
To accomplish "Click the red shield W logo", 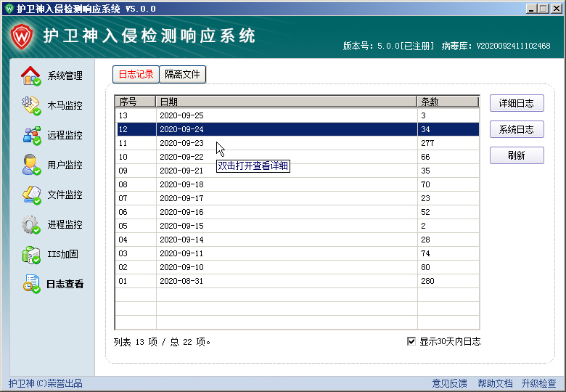I will (21, 36).
